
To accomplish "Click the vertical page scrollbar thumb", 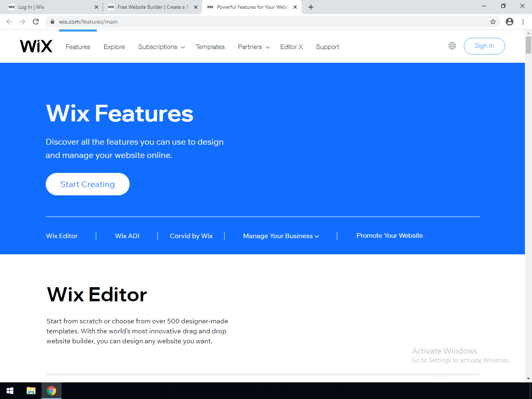I will tap(529, 45).
